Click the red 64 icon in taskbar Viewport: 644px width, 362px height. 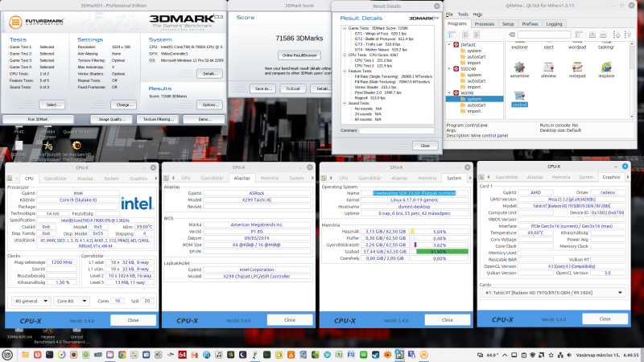(x=183, y=355)
